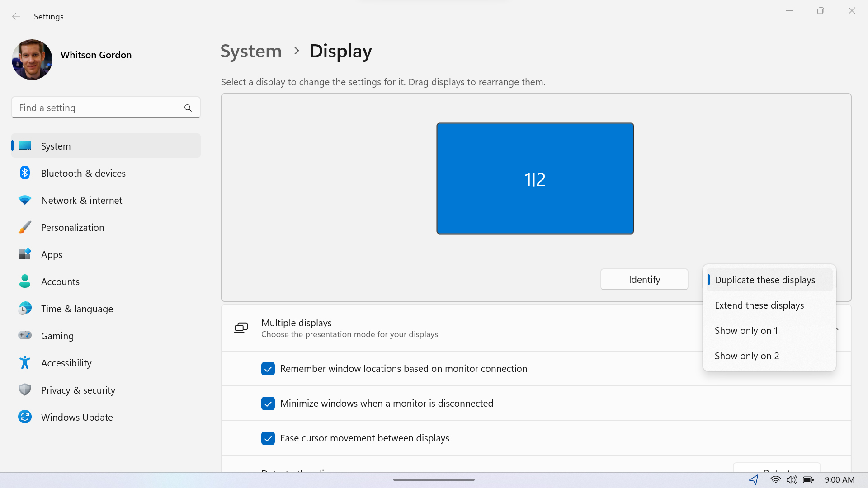Open Personalization settings
868x488 pixels.
click(x=73, y=227)
